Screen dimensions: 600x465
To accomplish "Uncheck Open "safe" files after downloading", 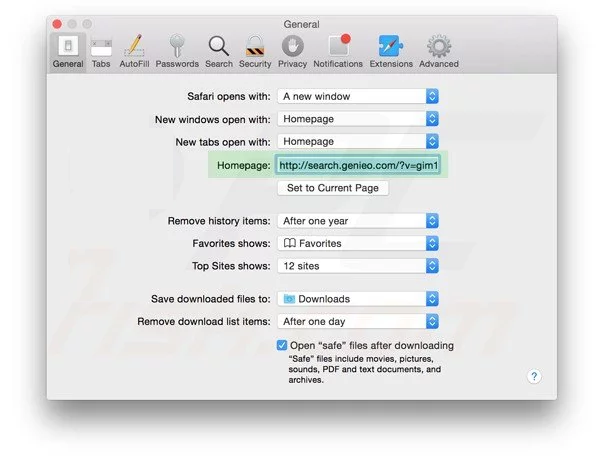I will pyautogui.click(x=282, y=345).
